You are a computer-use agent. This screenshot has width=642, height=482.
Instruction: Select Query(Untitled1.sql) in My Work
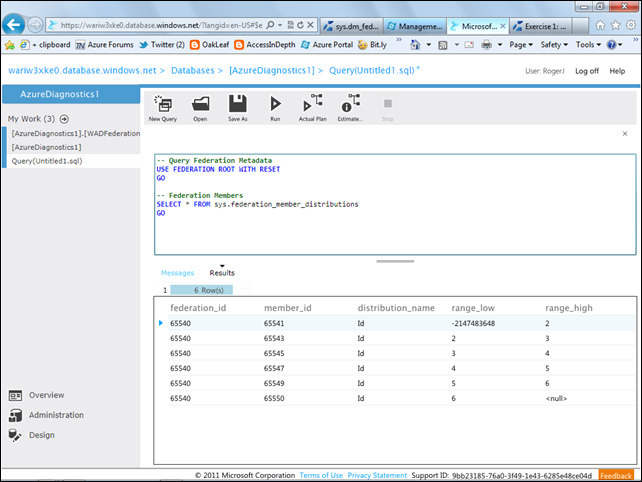pyautogui.click(x=47, y=161)
